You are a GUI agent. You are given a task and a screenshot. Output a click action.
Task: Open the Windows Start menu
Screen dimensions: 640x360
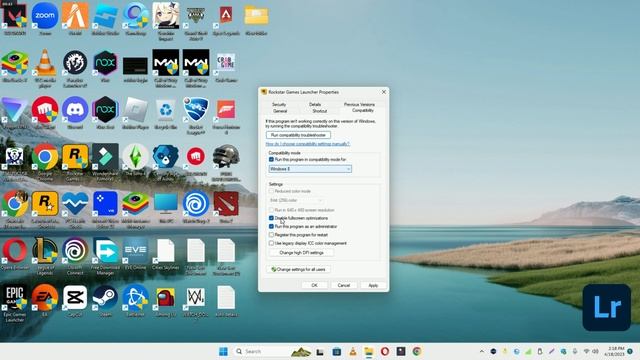pos(223,351)
